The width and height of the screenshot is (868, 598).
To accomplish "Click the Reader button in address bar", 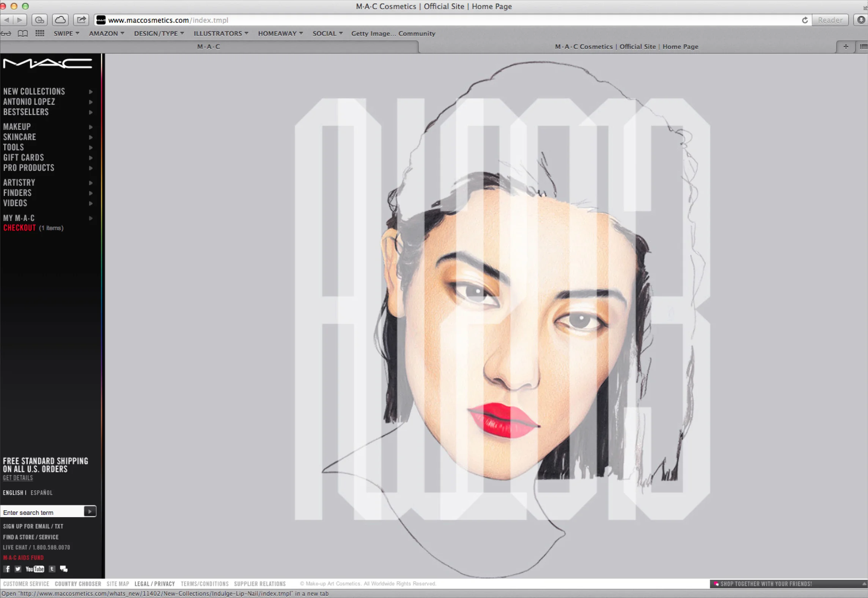I will (x=830, y=20).
